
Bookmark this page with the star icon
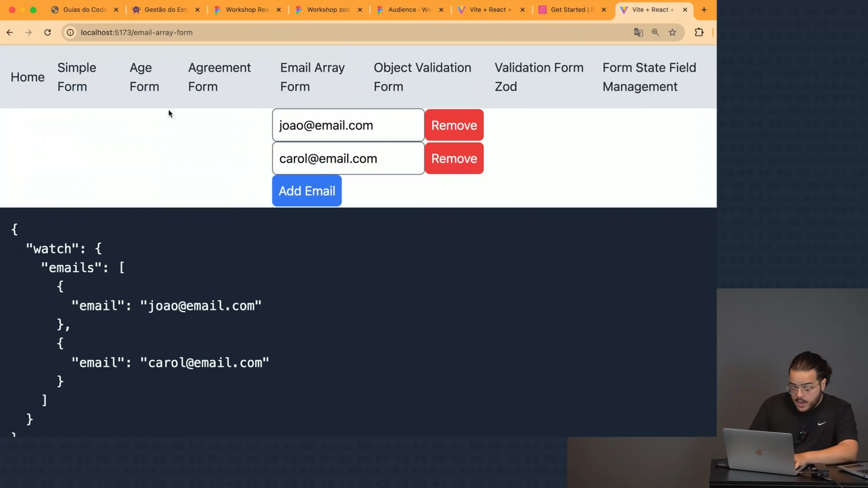point(672,33)
